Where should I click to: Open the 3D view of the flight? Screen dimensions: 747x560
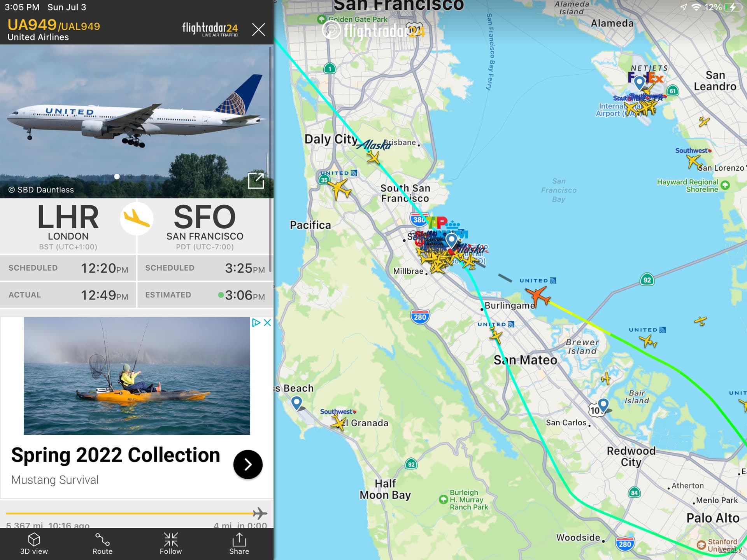pos(34,544)
